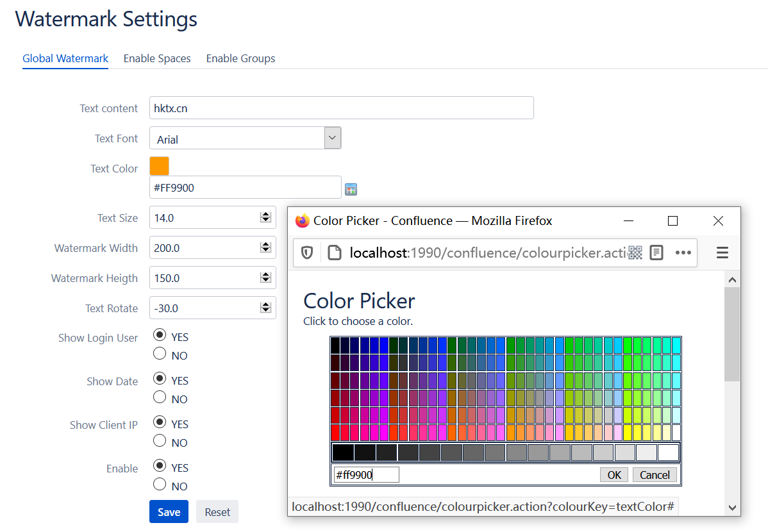The height and width of the screenshot is (532, 768).
Task: Select YES for Enable
Action: pyautogui.click(x=160, y=465)
